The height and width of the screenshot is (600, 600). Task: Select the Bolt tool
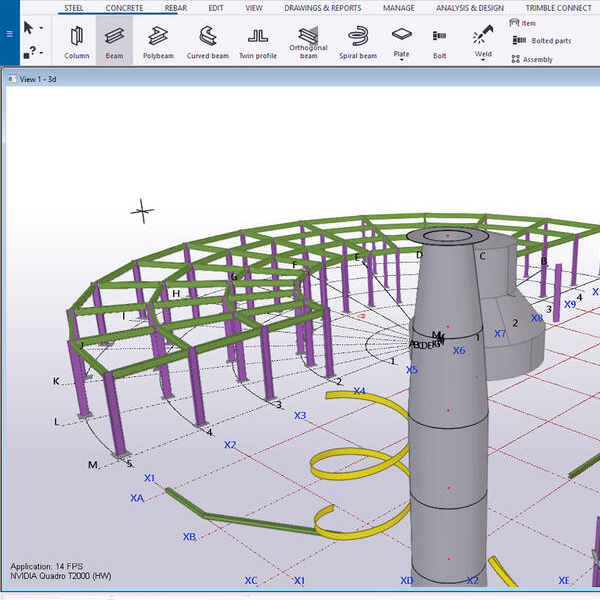coord(439,42)
